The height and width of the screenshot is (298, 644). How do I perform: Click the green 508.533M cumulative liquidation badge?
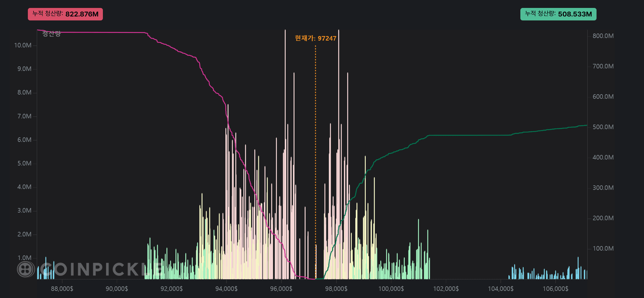(x=558, y=14)
